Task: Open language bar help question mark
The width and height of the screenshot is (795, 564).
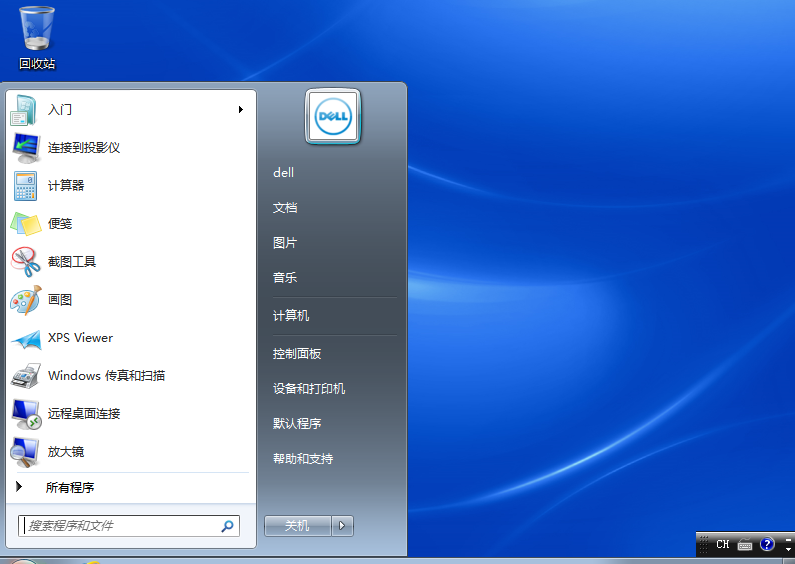Action: [767, 544]
